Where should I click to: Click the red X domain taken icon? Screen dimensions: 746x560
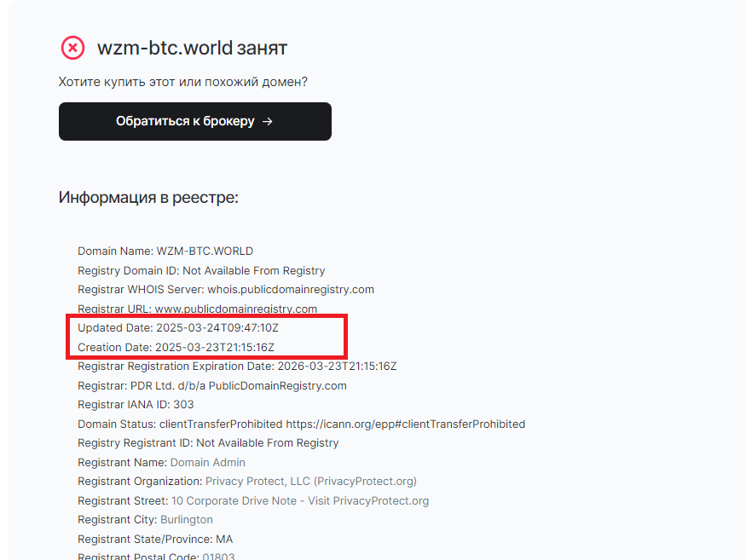[72, 48]
